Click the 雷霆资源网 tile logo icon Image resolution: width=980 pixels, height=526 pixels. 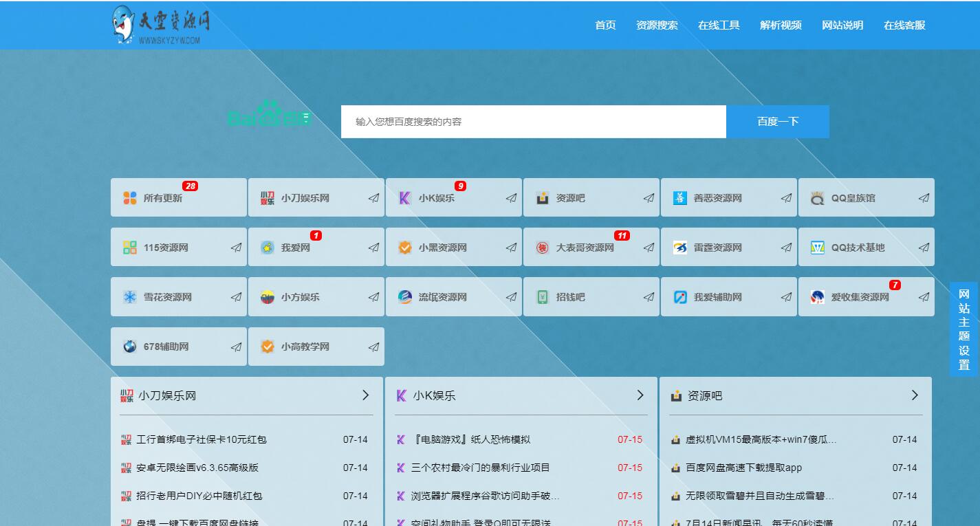[x=680, y=248]
